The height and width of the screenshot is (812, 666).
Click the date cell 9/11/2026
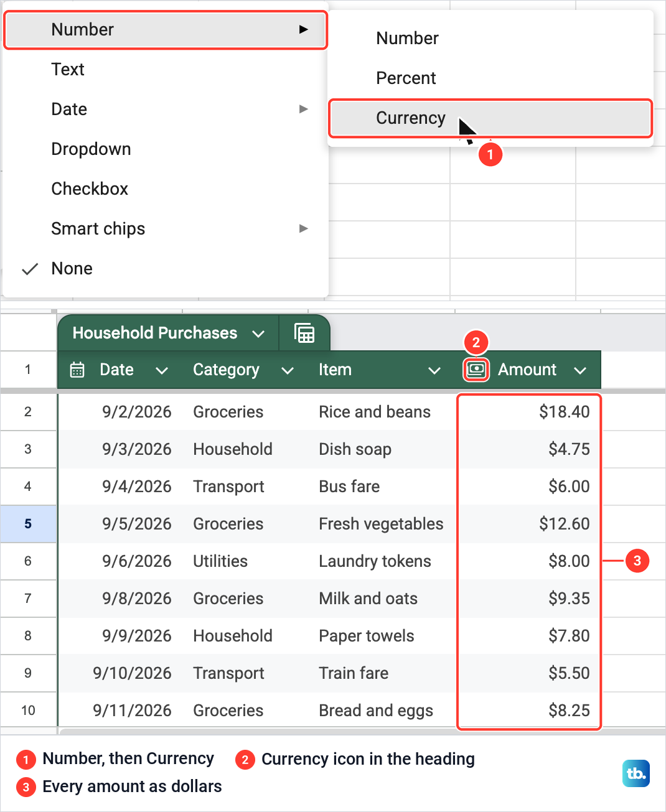pyautogui.click(x=121, y=711)
